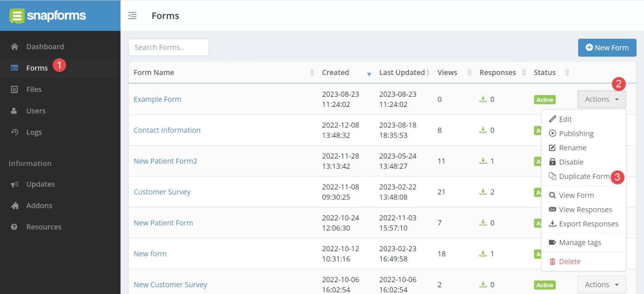
Task: Click inside the Search Forms field
Action: (169, 47)
